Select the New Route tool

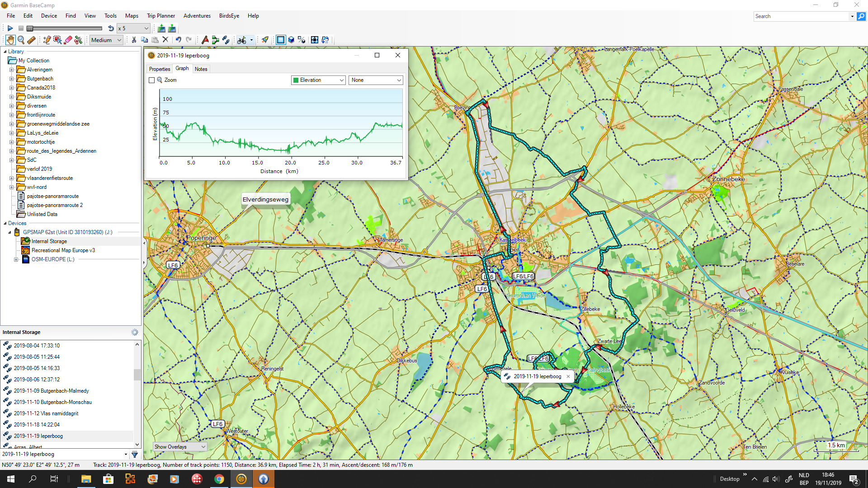pos(215,40)
